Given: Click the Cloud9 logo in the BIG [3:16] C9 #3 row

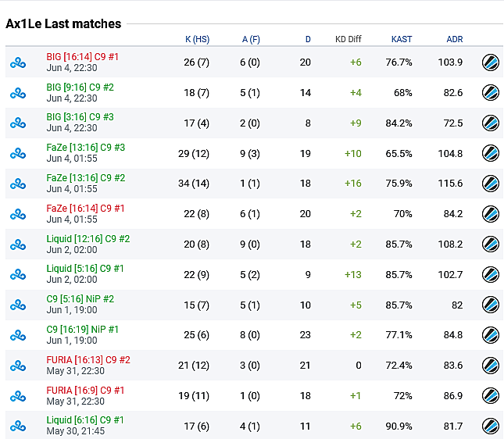Looking at the screenshot, I should point(18,123).
